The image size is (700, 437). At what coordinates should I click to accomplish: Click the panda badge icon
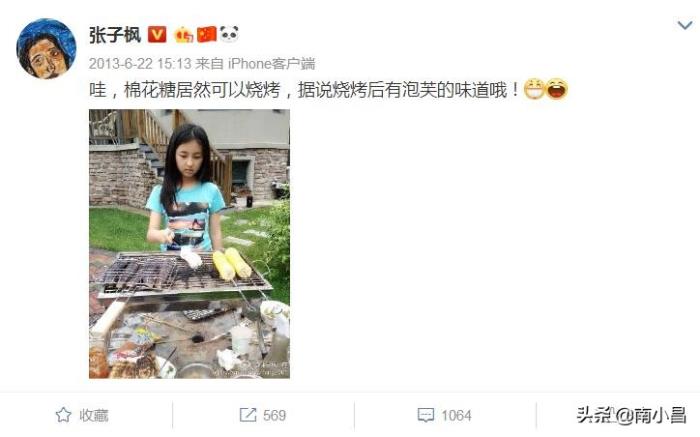(229, 34)
